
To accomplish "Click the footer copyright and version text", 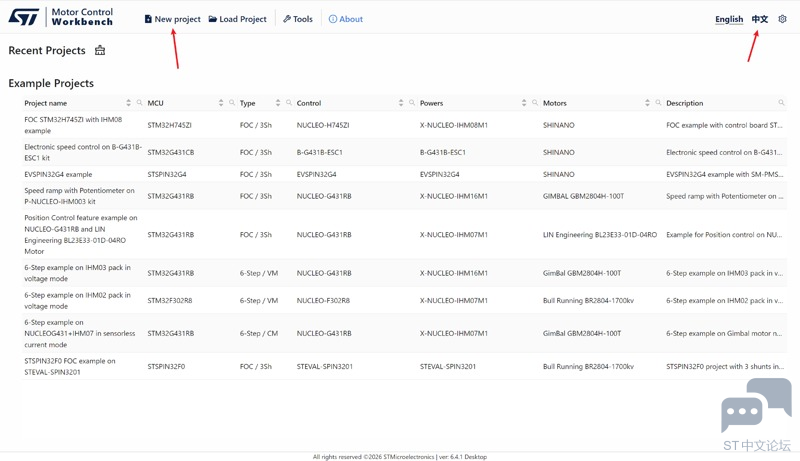I will (x=400, y=457).
